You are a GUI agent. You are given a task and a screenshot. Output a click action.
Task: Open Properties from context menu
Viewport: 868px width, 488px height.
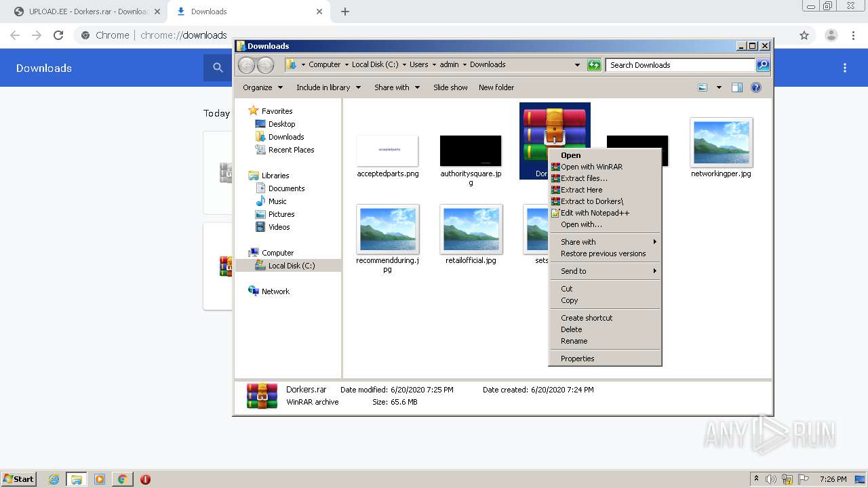(x=577, y=359)
